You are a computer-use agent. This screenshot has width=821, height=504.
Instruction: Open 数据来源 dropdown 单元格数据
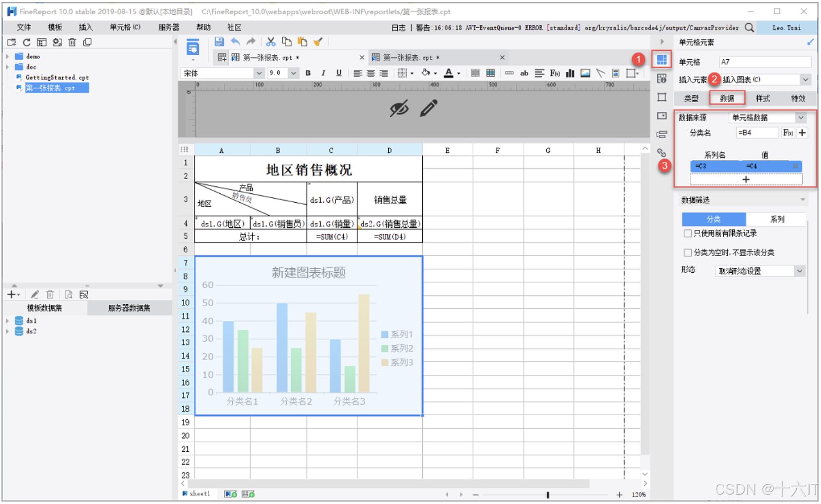[x=768, y=117]
